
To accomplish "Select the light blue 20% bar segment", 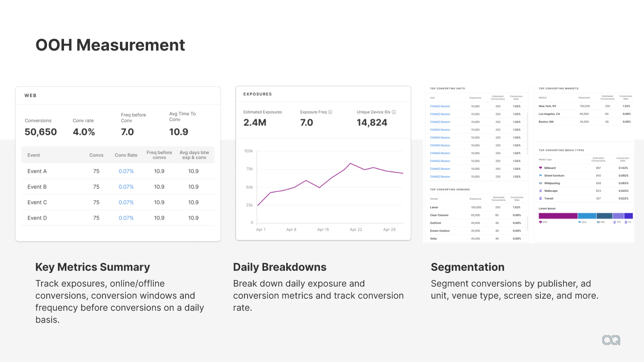I will tap(587, 216).
